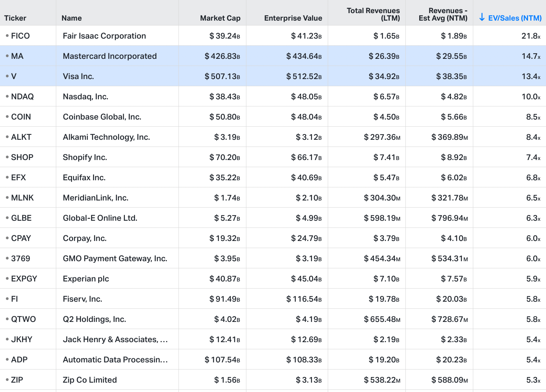Viewport: 546px width, 392px height.
Task: Click the bullet dot next to FICO
Action: [7, 36]
